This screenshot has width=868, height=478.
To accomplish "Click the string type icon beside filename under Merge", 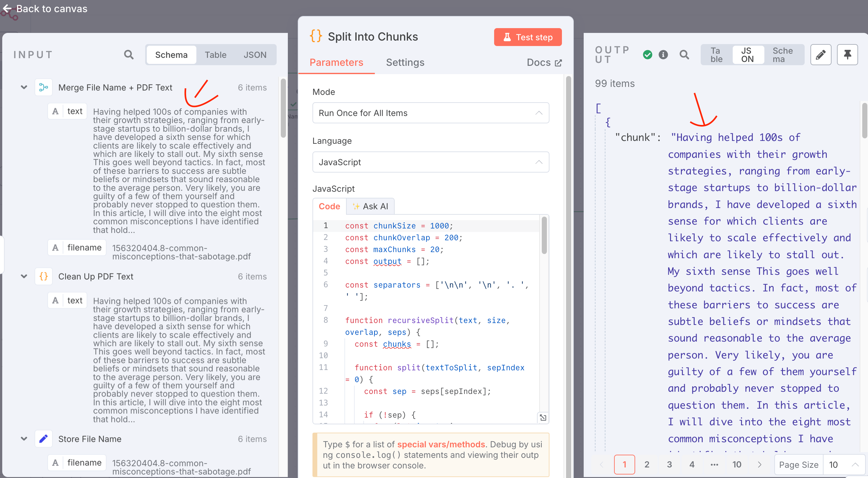I will [x=55, y=247].
